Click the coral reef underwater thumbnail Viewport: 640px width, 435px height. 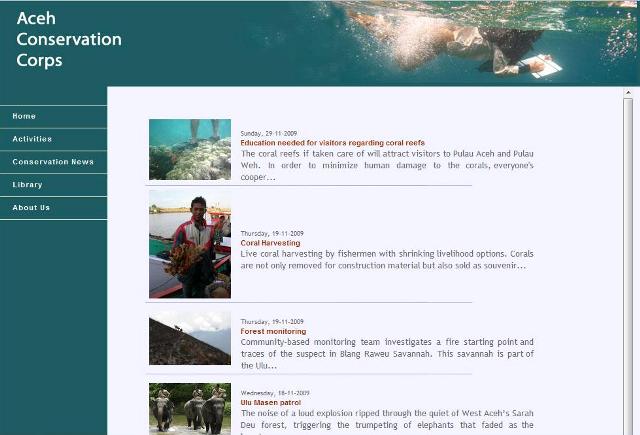tap(190, 149)
